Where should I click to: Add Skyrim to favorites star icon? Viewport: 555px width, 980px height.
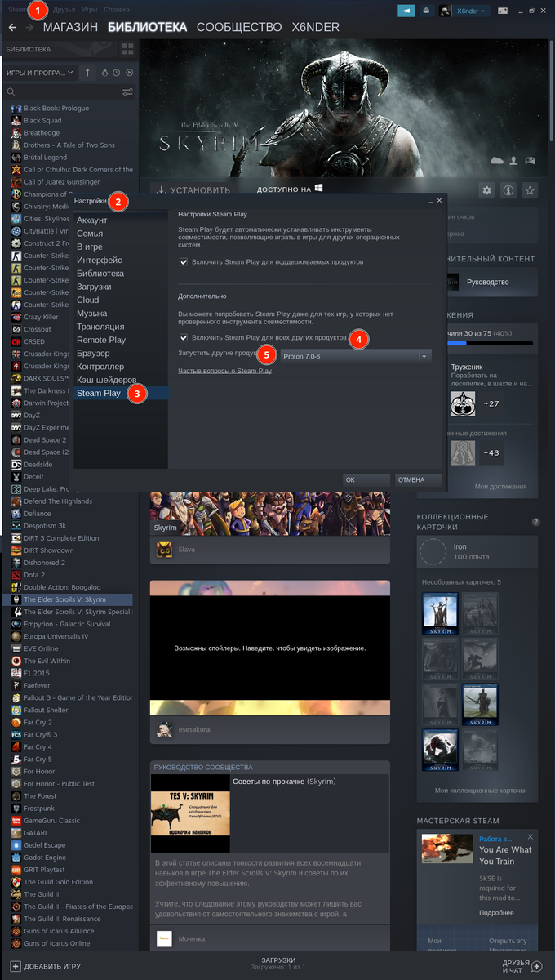[x=530, y=190]
